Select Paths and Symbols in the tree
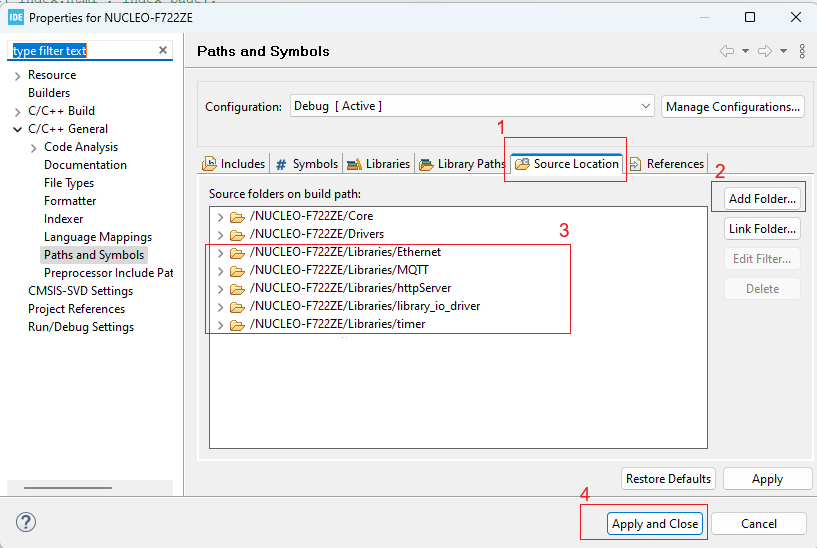 (x=94, y=255)
